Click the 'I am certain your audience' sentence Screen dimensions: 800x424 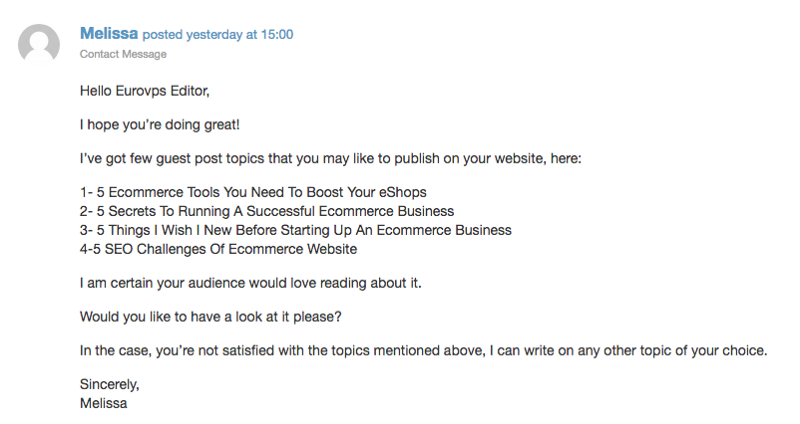point(251,283)
